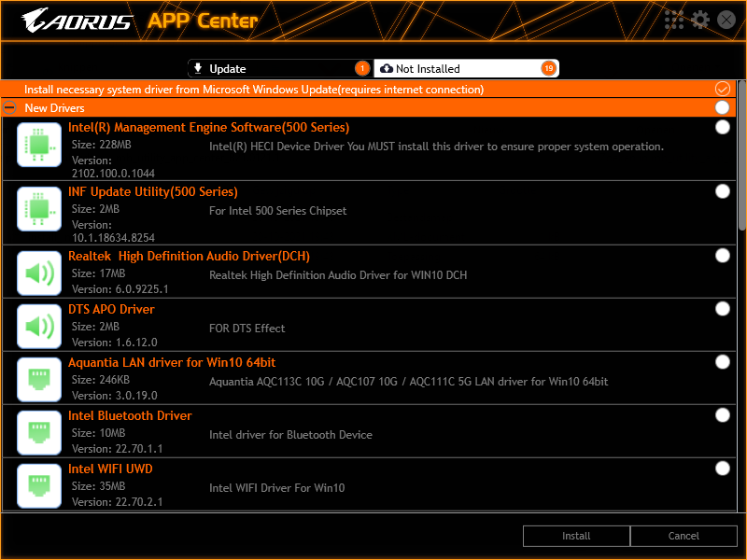Click the DTS APO Driver speaker icon
Viewport: 747px width, 560px height.
point(39,327)
